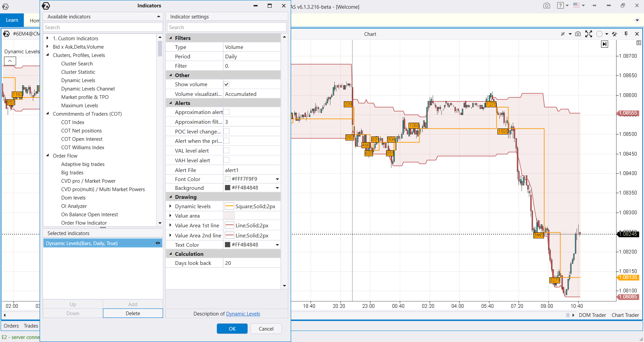Click the help question mark icon
Image resolution: width=644 pixels, height=342 pixels.
click(560, 5)
